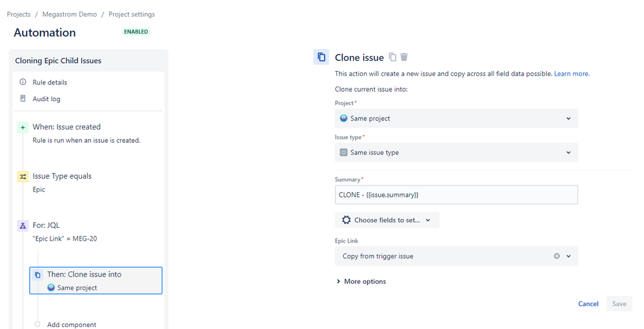The height and width of the screenshot is (329, 644).
Task: Click the duplicate icon beside Clone issue
Action: [x=392, y=57]
